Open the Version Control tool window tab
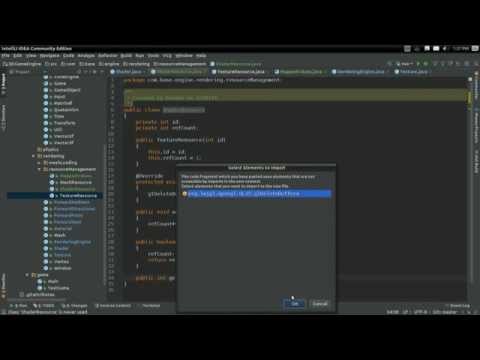The width and height of the screenshot is (480, 360). pyautogui.click(x=113, y=306)
